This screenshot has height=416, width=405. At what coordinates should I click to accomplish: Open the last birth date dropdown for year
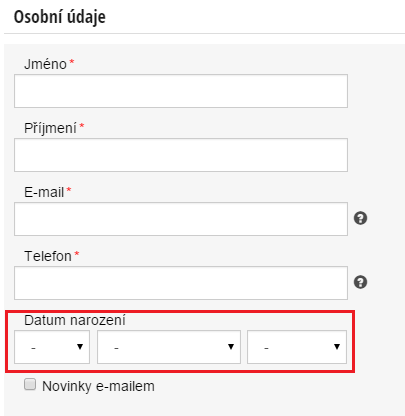click(297, 347)
